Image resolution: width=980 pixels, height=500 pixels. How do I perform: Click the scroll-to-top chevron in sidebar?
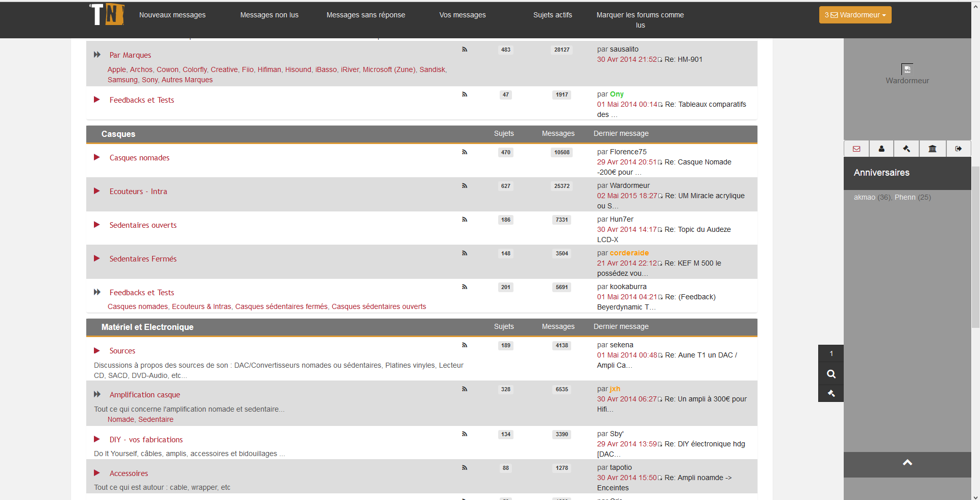pyautogui.click(x=907, y=463)
